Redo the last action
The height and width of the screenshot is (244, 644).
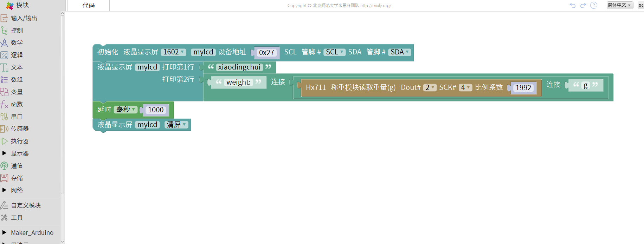tap(583, 5)
